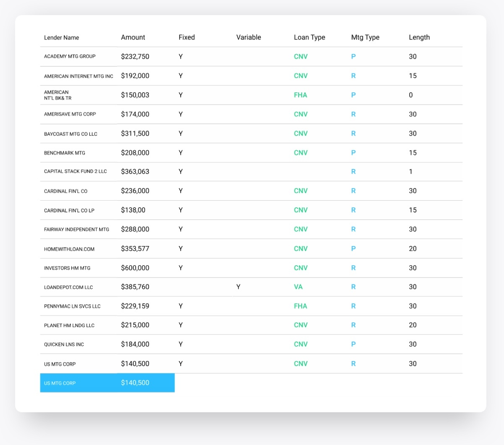The image size is (504, 445).
Task: Click R mortgage type for CAPITAL STACK FUND
Action: click(353, 171)
